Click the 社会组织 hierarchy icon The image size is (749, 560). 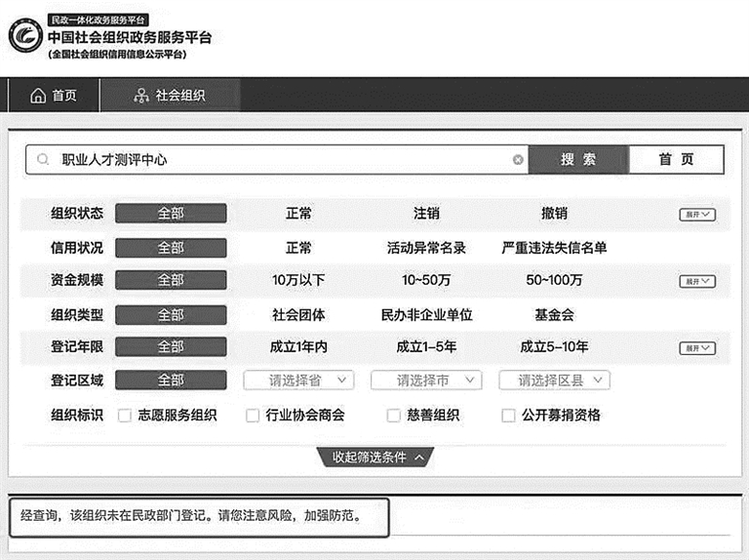point(141,96)
